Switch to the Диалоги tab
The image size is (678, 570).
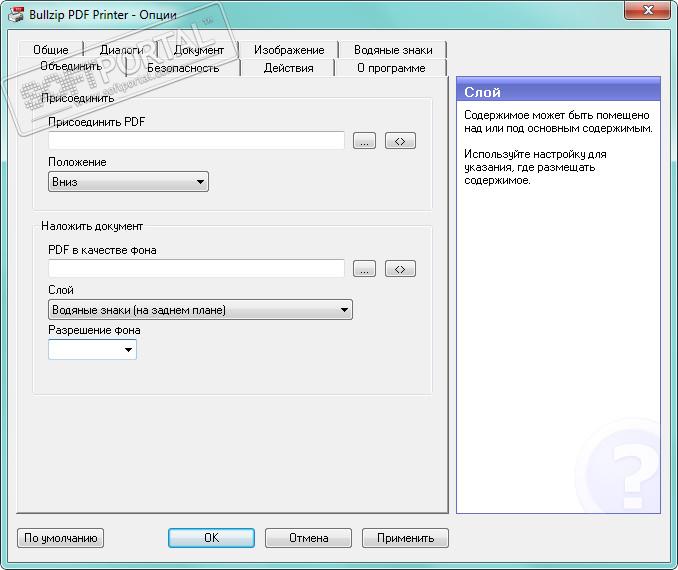[121, 50]
